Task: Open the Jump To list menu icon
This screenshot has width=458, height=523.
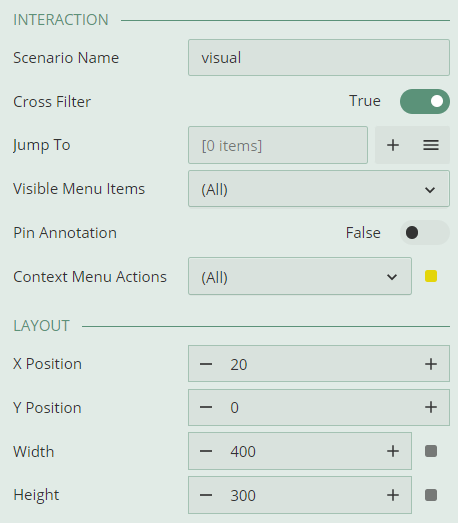Action: [431, 145]
